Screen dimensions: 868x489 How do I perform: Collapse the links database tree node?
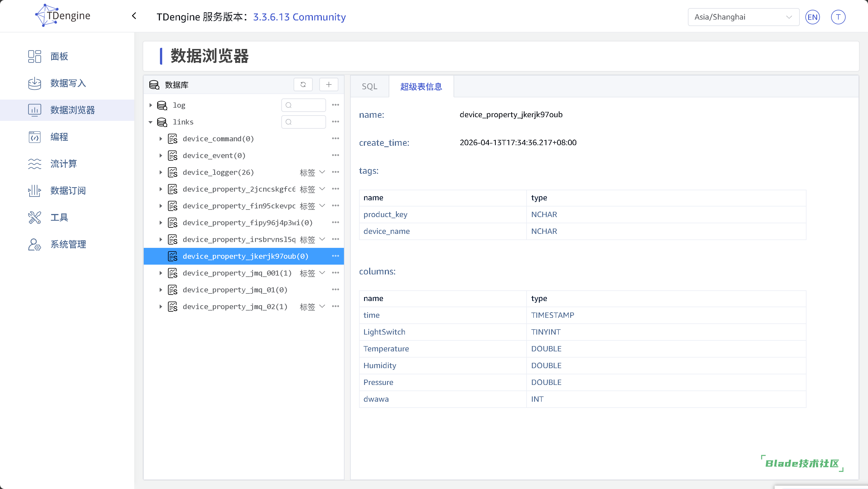(151, 122)
